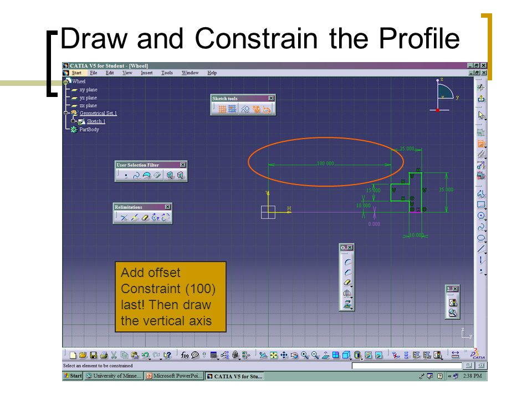Click the Zoom In icon
Screen dimensions: 532x399
click(305, 355)
